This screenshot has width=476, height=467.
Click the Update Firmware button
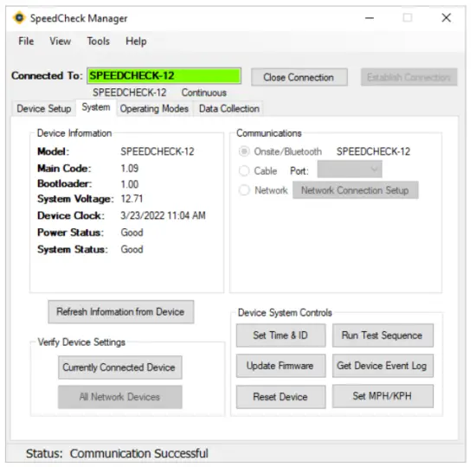pyautogui.click(x=280, y=366)
